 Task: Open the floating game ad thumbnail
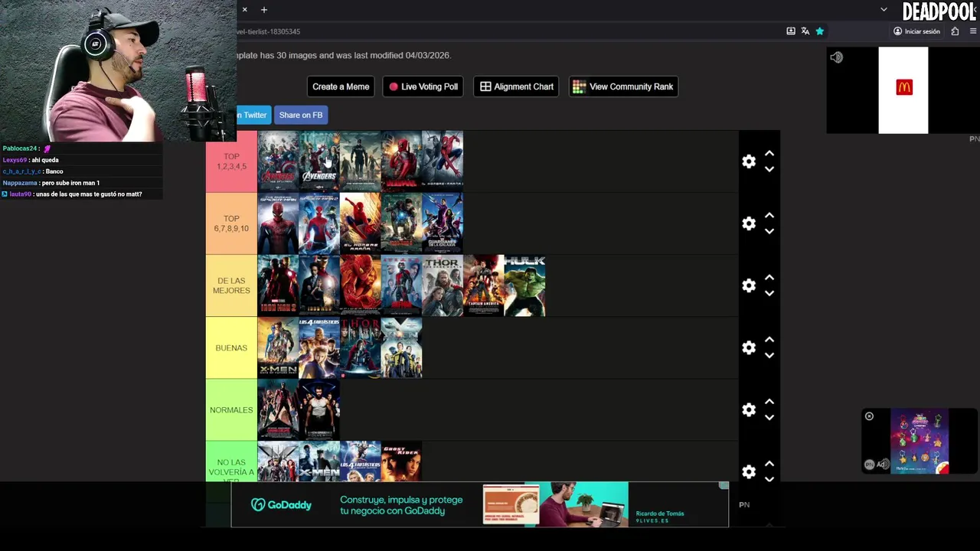click(x=920, y=442)
